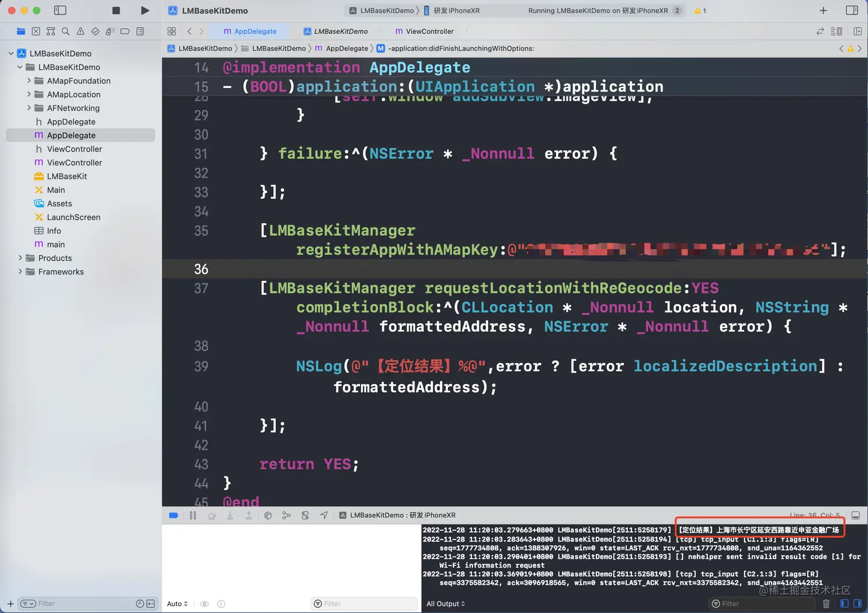This screenshot has width=868, height=613.
Task: Open the didFinishLaunchingWithOptions method breadcrumb
Action: (x=455, y=48)
